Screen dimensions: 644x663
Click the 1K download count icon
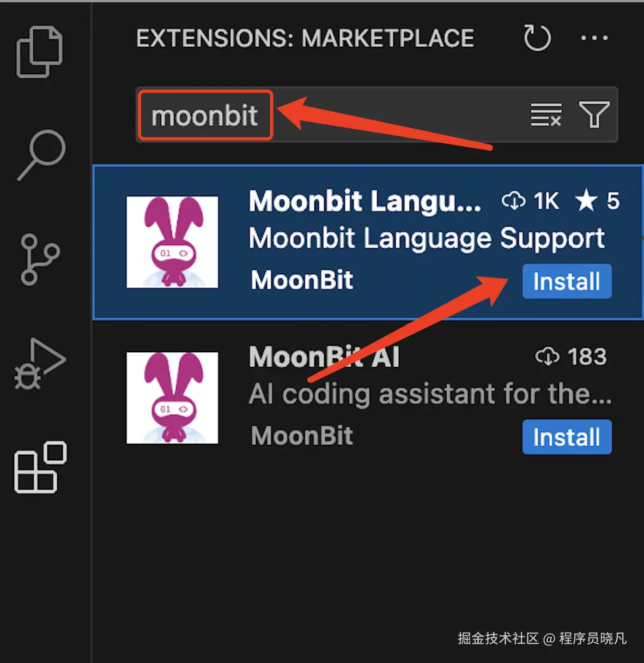coord(513,201)
